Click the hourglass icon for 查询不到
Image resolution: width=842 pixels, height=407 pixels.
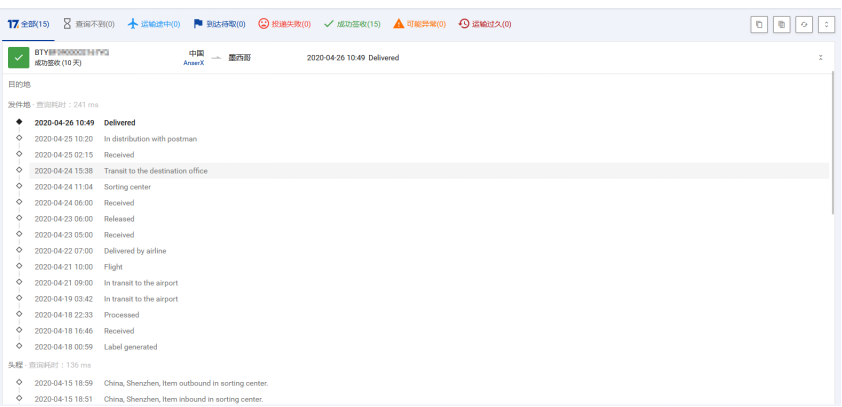pos(67,23)
